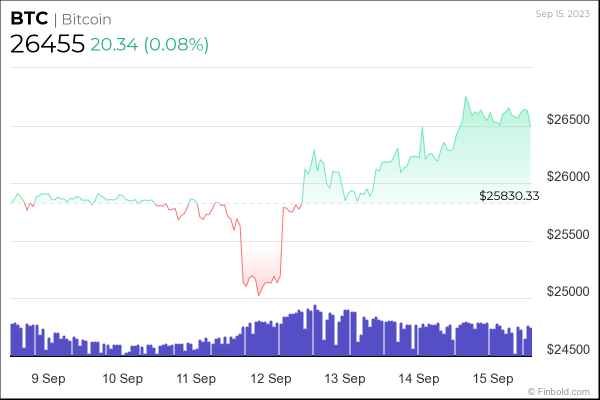Click the 26500 y-axis label
600x400 pixels.
tap(570, 120)
